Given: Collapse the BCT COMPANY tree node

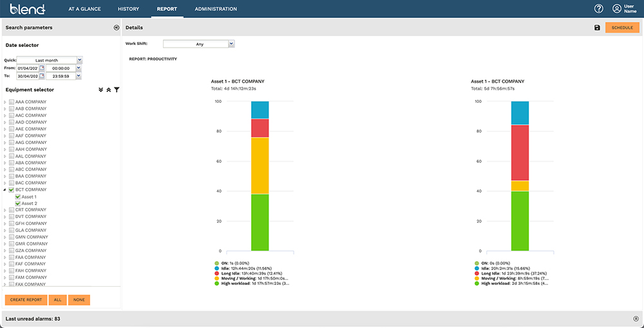Looking at the screenshot, I should click(x=5, y=190).
